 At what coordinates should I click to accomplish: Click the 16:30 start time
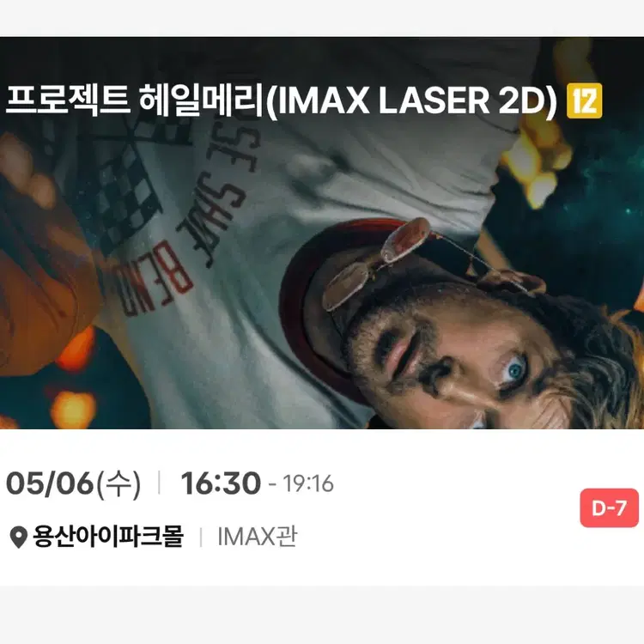[221, 483]
